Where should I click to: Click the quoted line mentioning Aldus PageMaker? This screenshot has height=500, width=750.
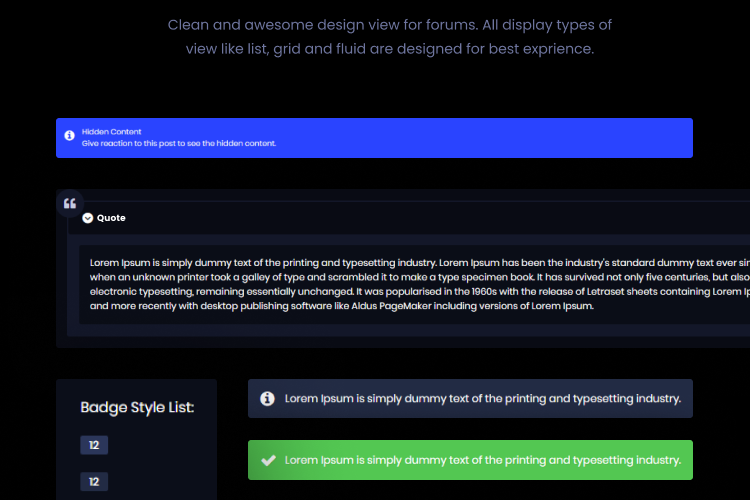[340, 306]
